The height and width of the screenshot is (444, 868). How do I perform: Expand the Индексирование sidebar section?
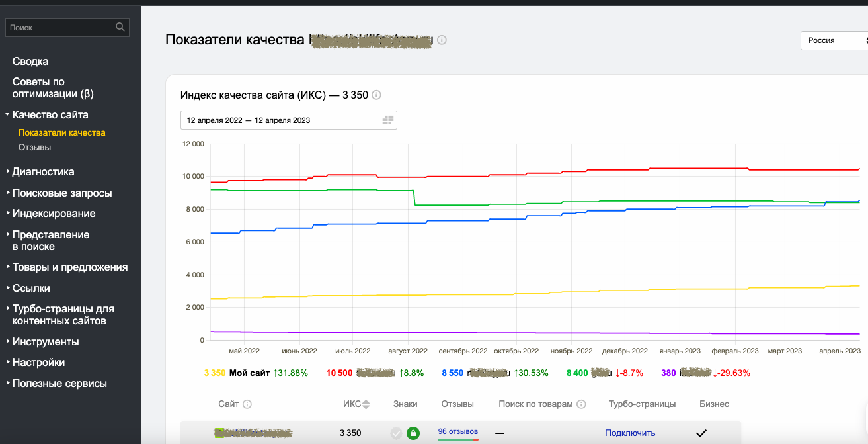click(x=54, y=213)
